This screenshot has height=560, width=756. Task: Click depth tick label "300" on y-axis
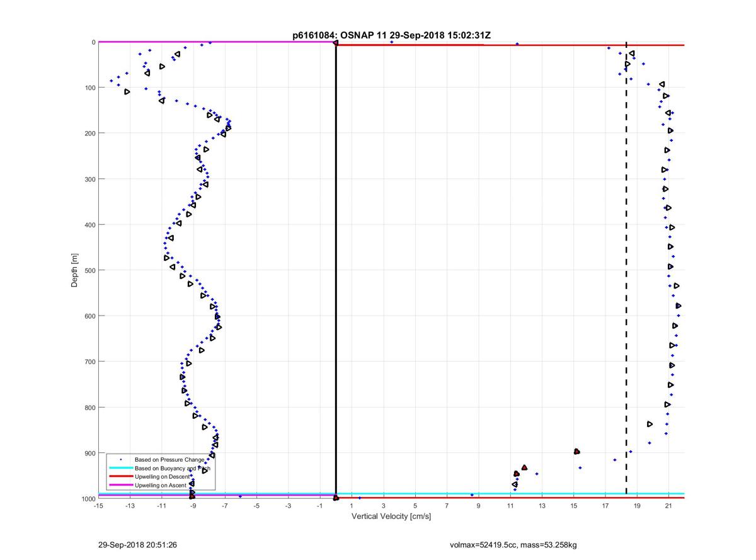89,179
